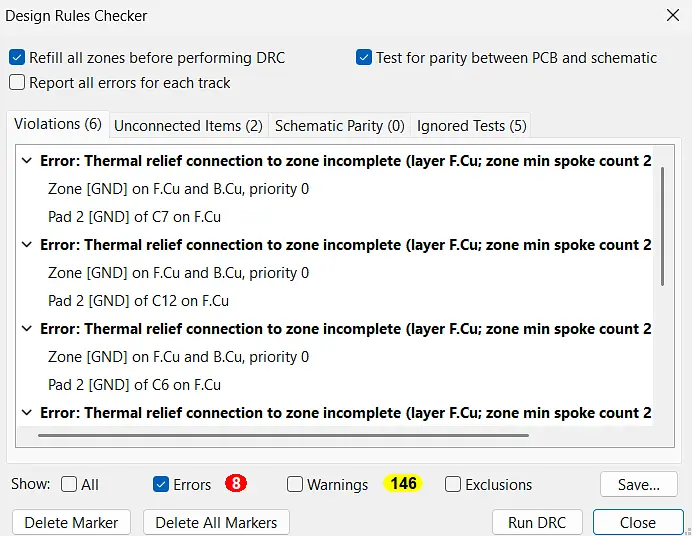This screenshot has height=536, width=692.
Task: Enable the Exclusions filter checkbox
Action: [453, 484]
